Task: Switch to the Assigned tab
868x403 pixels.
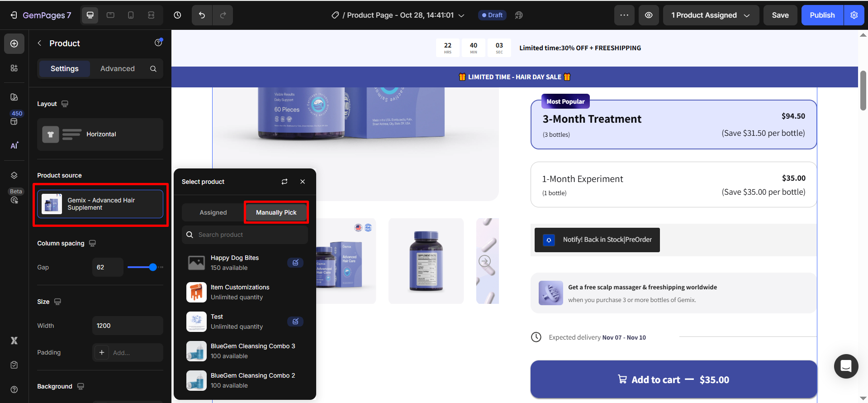Action: 213,212
